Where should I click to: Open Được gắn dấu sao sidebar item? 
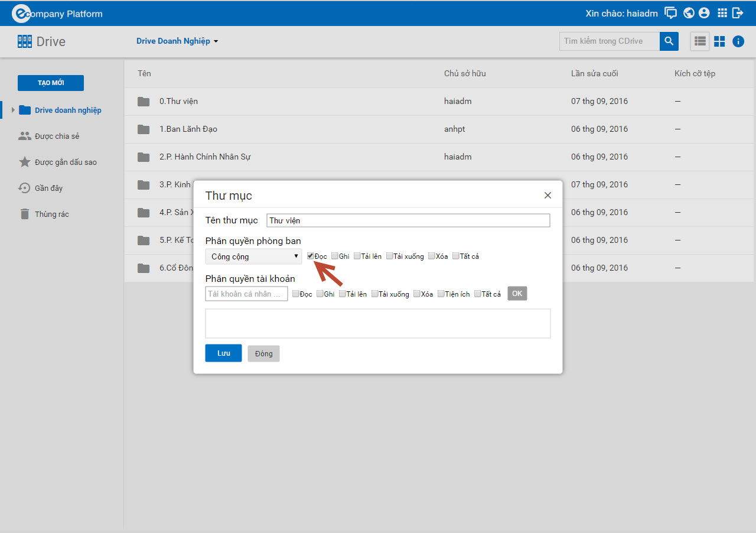click(66, 162)
